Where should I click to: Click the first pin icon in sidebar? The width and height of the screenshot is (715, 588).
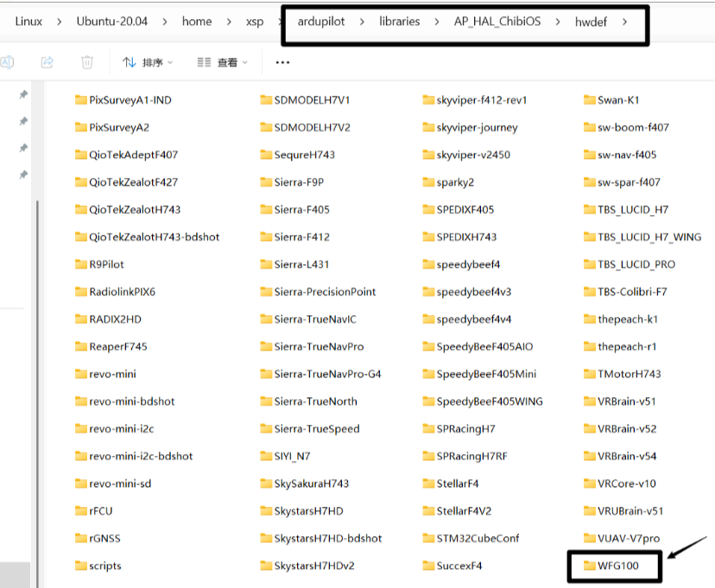[x=23, y=94]
